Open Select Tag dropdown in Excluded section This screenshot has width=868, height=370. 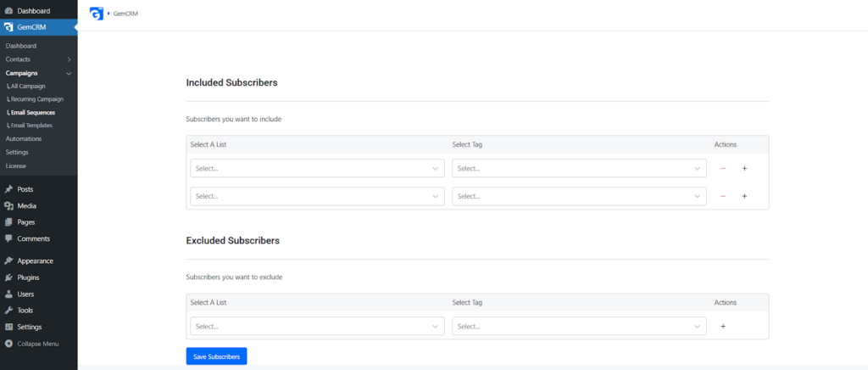click(x=579, y=326)
